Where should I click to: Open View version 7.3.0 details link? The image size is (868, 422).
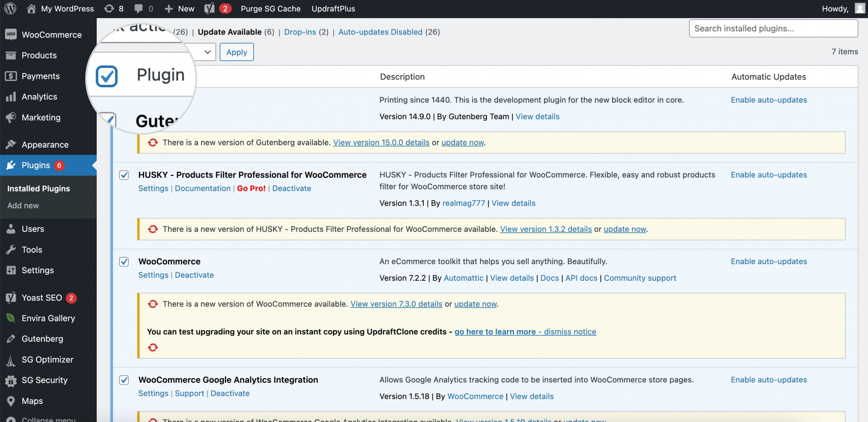click(396, 304)
